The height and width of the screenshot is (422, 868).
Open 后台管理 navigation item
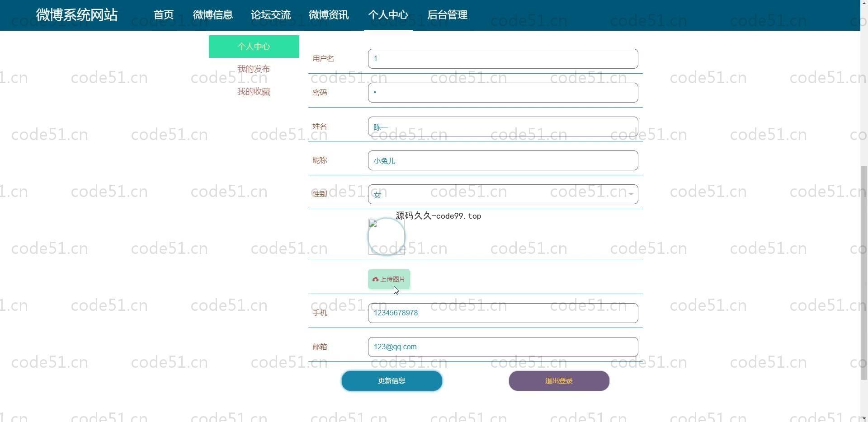(447, 15)
